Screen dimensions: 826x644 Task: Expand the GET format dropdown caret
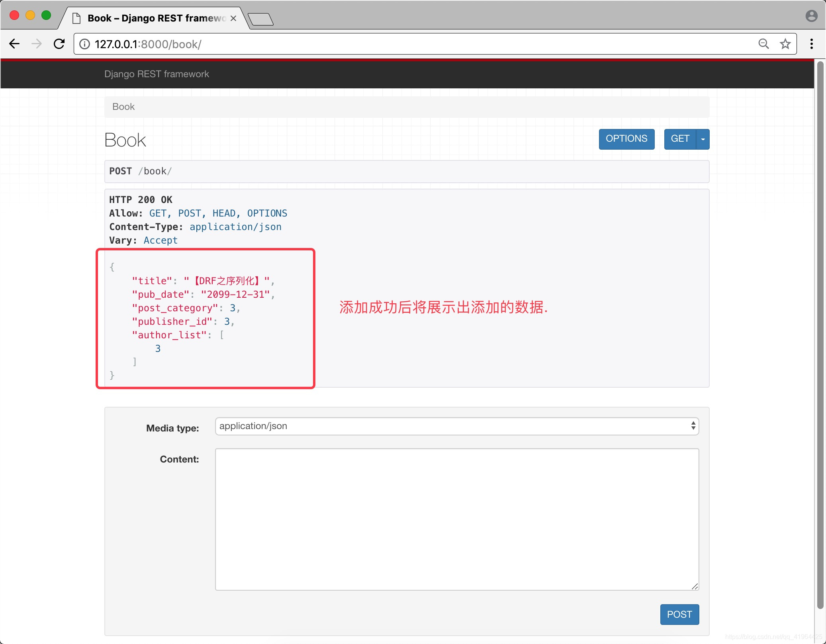pos(703,139)
